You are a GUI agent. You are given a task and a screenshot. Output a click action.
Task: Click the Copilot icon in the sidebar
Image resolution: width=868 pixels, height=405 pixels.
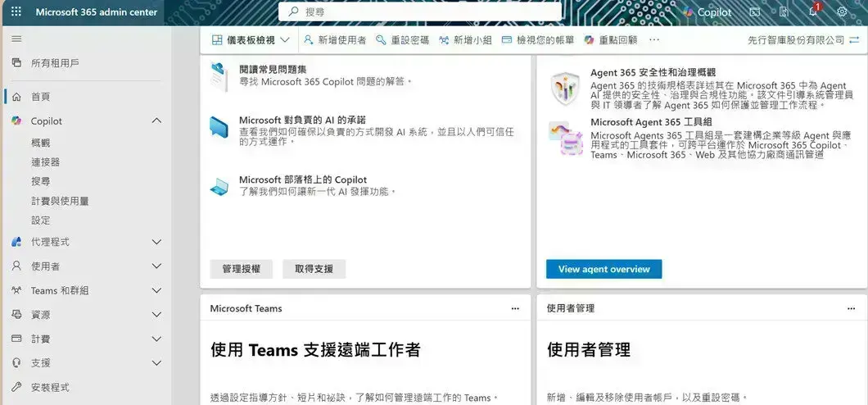16,121
